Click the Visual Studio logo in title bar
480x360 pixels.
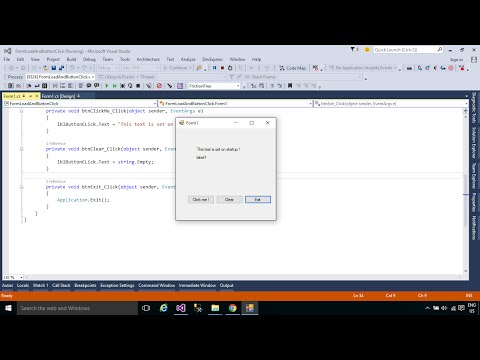point(8,51)
